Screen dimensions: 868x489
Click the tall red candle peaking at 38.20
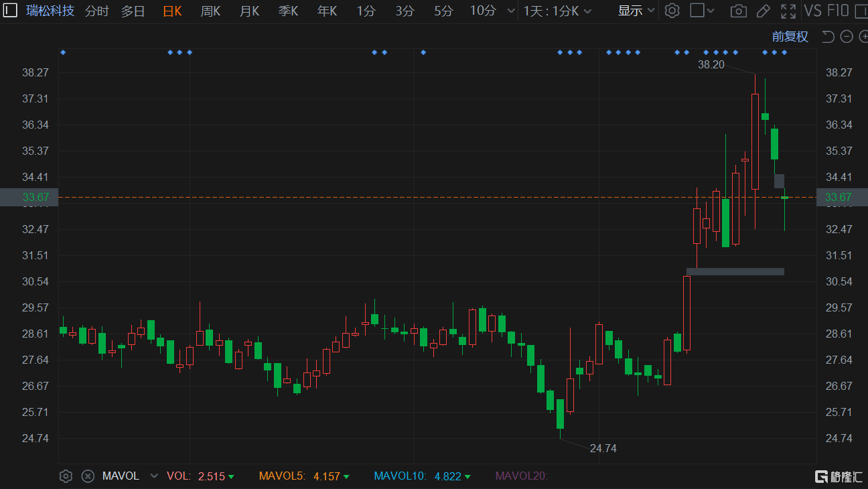tap(755, 141)
